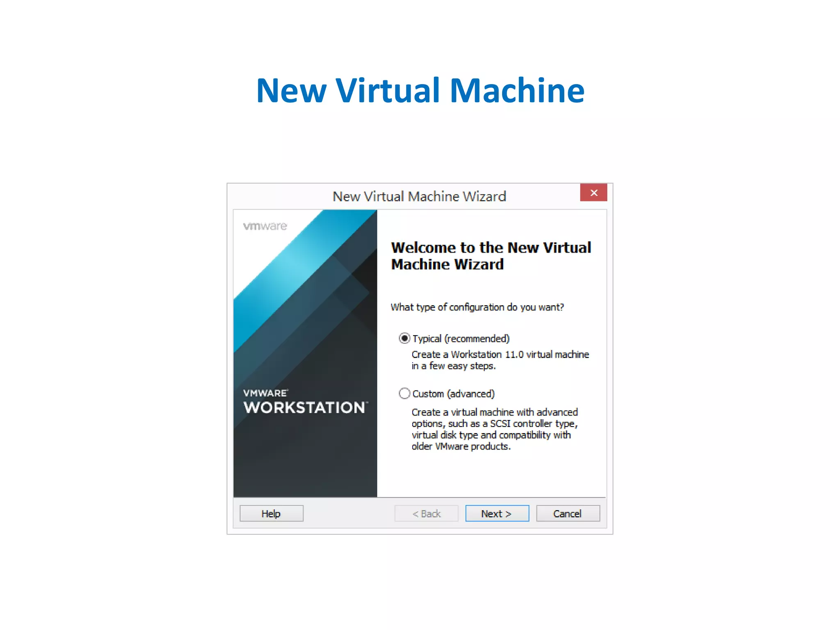Choose the Custom (advanced) radio button
Screen dimensions: 840x630
point(404,394)
